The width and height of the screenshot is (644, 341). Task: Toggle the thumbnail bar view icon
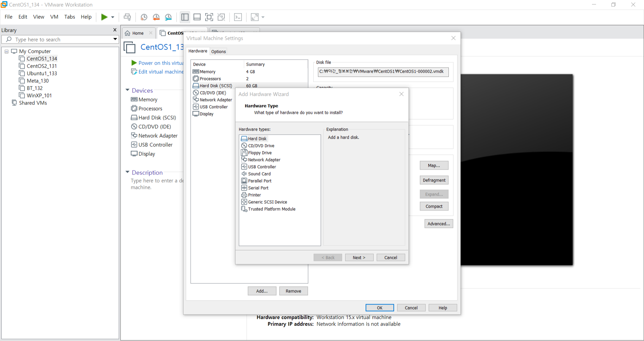(x=197, y=17)
